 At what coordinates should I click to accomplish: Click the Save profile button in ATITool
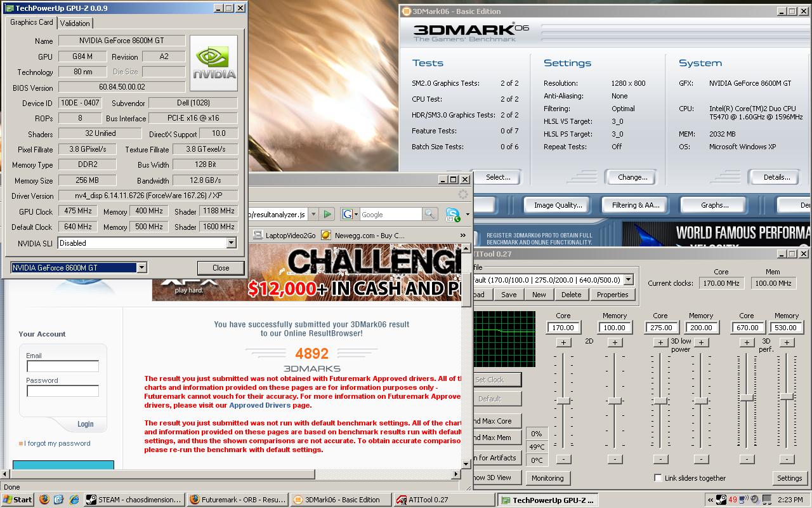[509, 295]
